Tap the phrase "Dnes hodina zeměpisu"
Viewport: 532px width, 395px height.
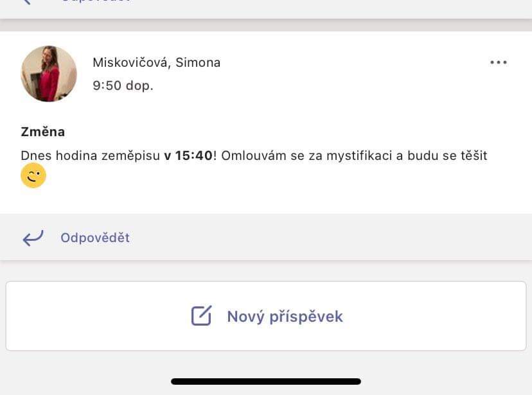[90, 155]
